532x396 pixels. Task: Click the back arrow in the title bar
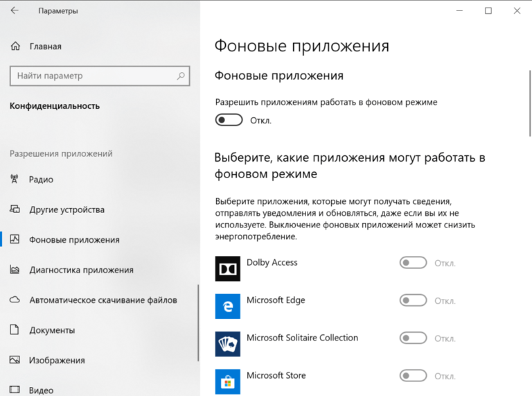pyautogui.click(x=15, y=11)
